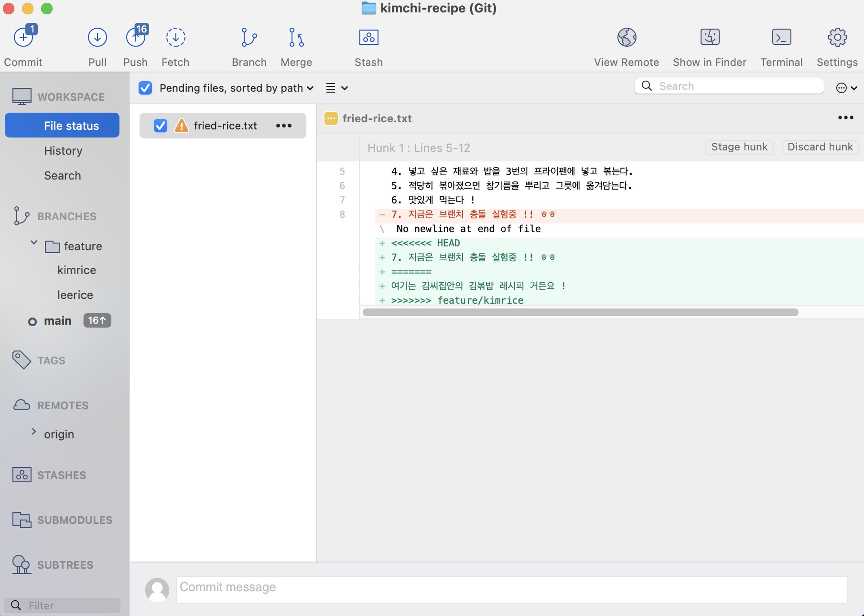Click the Stage hunk button
864x616 pixels.
tap(739, 147)
